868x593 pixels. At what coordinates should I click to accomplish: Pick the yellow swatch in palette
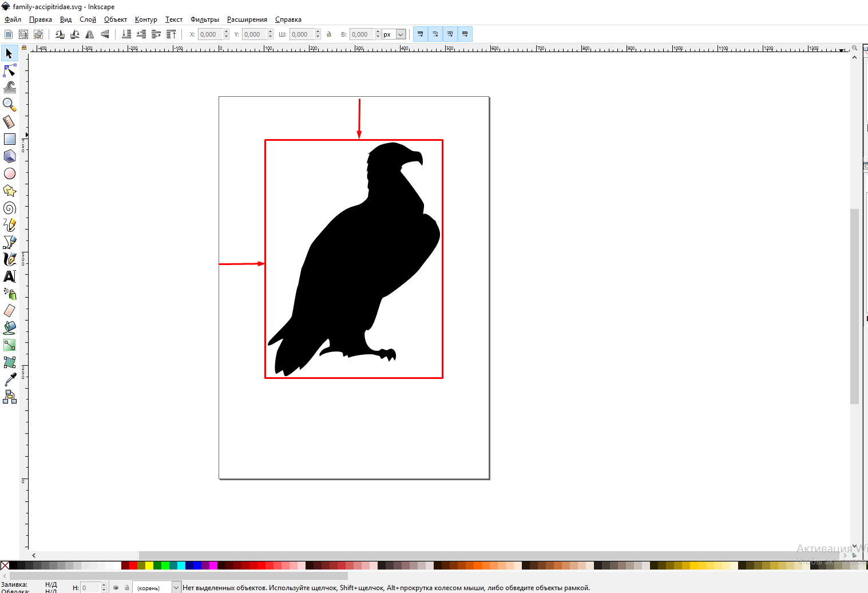(x=149, y=566)
